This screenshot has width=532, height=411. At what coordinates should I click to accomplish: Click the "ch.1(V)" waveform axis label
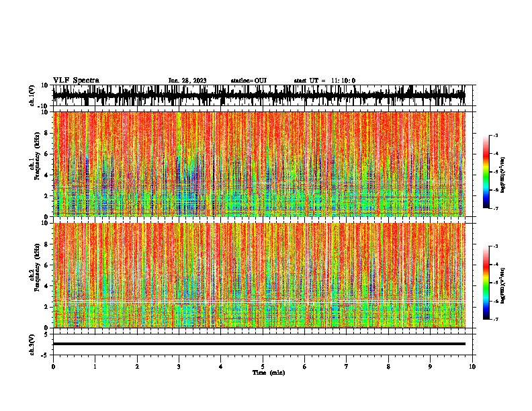pos(32,95)
